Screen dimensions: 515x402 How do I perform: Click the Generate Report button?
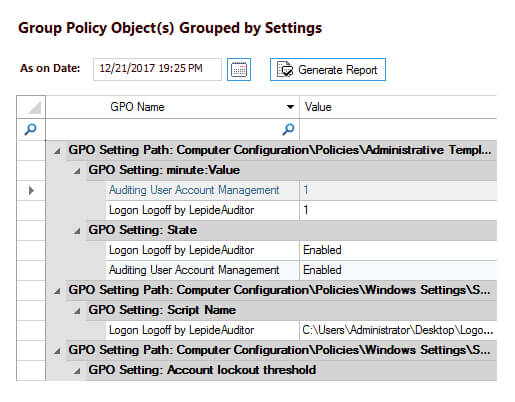[328, 70]
